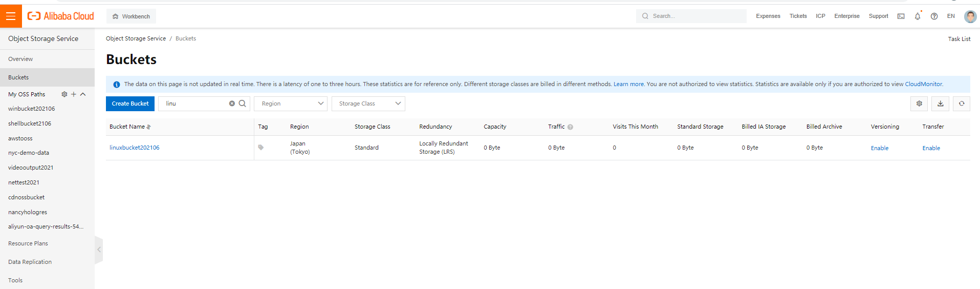Screen dimensions: 980x289
Task: Open nyc-demo-data path
Action: point(29,153)
